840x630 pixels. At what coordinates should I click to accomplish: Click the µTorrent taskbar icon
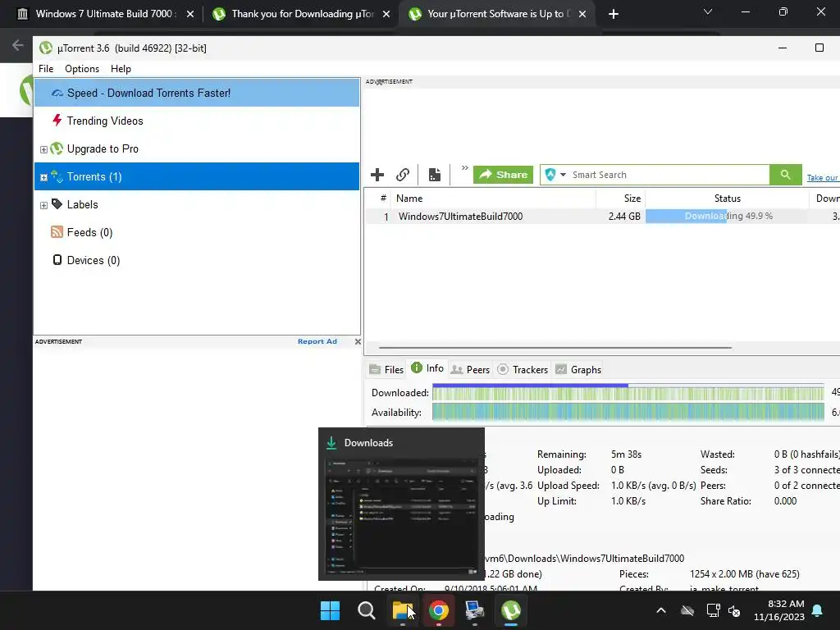click(511, 610)
